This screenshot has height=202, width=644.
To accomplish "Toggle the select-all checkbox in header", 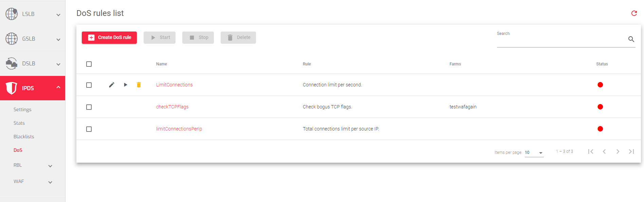I will 89,64.
